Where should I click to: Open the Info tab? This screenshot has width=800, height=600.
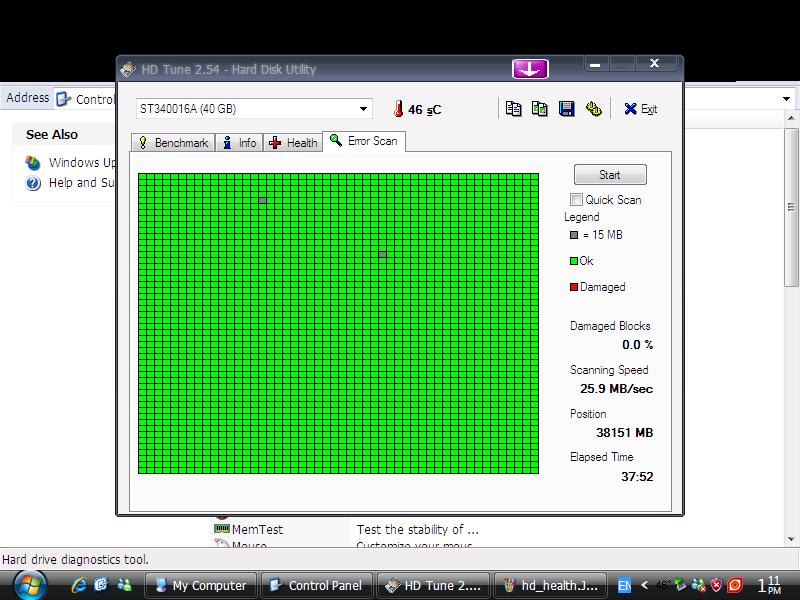(239, 143)
